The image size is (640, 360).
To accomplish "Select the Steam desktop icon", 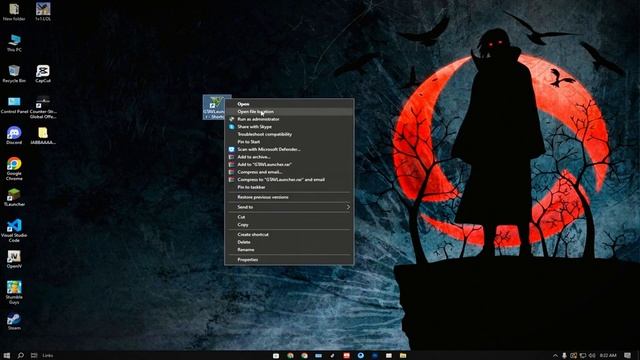I will [x=14, y=322].
